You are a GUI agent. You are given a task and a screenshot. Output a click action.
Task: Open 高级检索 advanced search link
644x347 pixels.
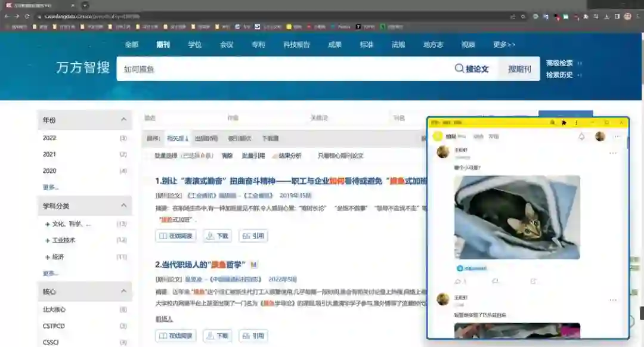coord(559,63)
